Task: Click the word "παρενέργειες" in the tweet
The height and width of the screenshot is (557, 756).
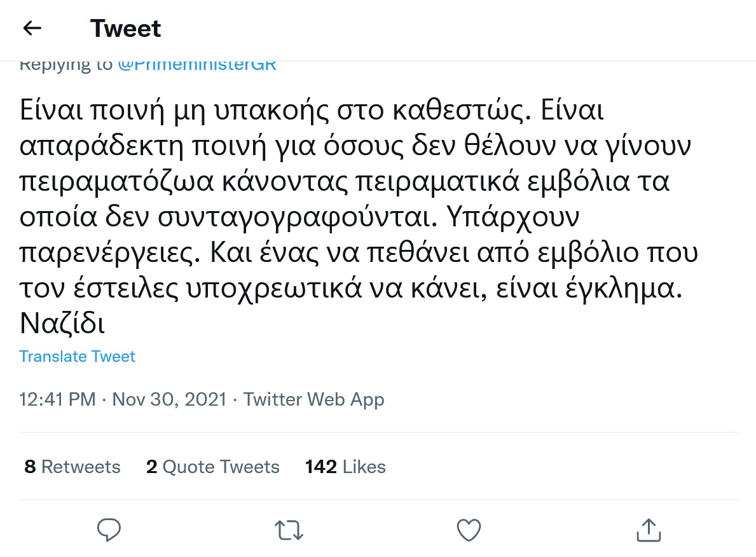Action: click(x=108, y=254)
